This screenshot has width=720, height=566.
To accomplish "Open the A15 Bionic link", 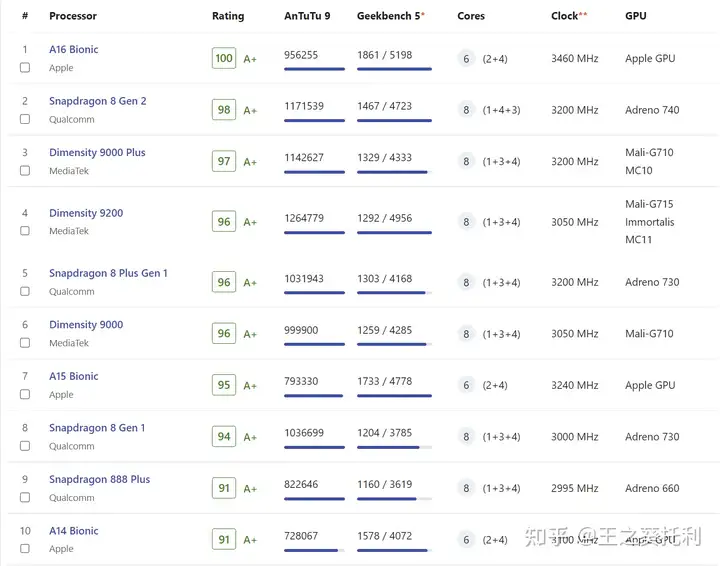I will coord(73,376).
